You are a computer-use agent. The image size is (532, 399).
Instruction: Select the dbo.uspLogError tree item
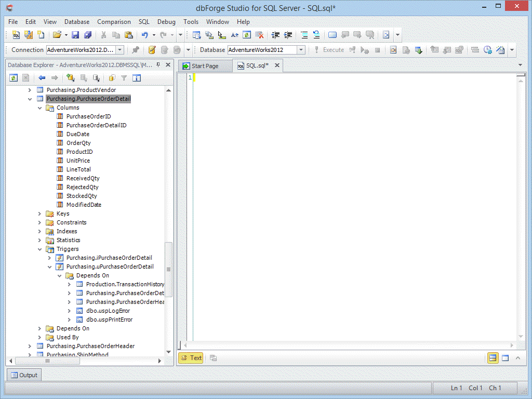tap(108, 311)
